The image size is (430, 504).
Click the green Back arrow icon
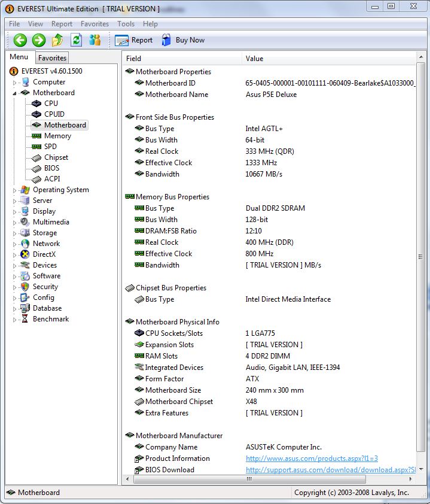(x=20, y=40)
